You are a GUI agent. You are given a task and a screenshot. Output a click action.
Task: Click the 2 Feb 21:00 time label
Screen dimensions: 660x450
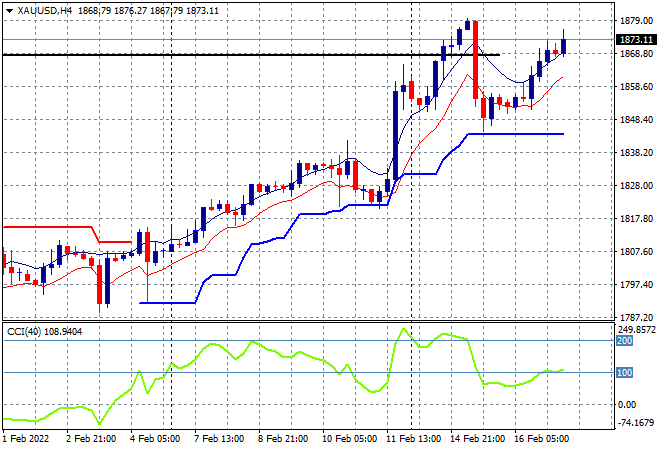click(91, 439)
